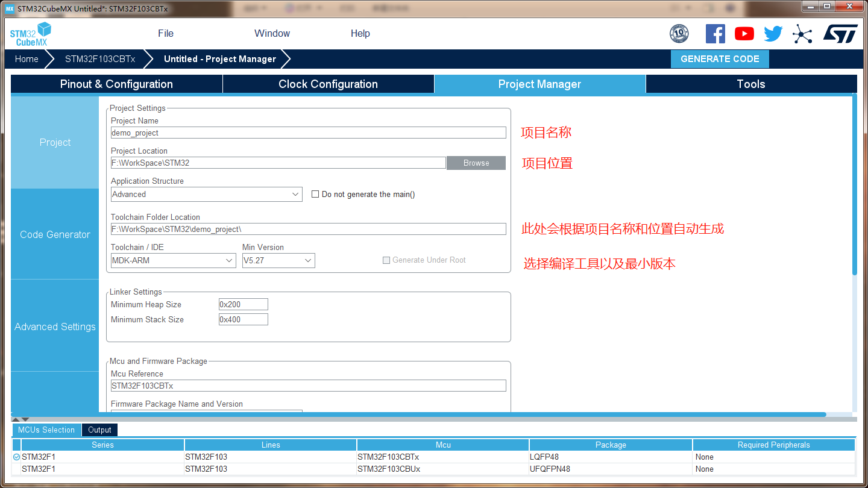Image resolution: width=868 pixels, height=488 pixels.
Task: Open the Output tab
Action: 99,430
